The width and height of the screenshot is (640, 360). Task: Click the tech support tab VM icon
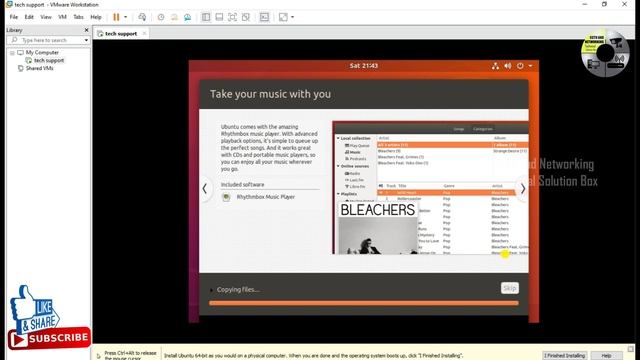point(100,33)
